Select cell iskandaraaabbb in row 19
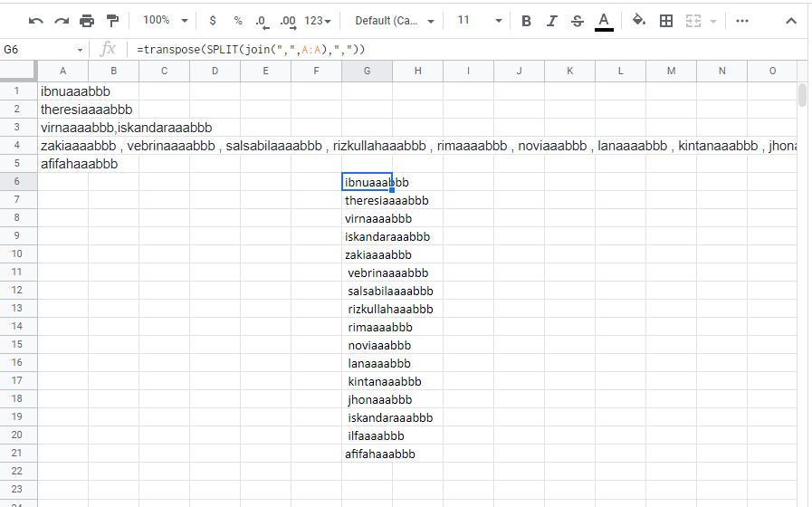Viewport: 812px width, 507px height. click(x=368, y=417)
